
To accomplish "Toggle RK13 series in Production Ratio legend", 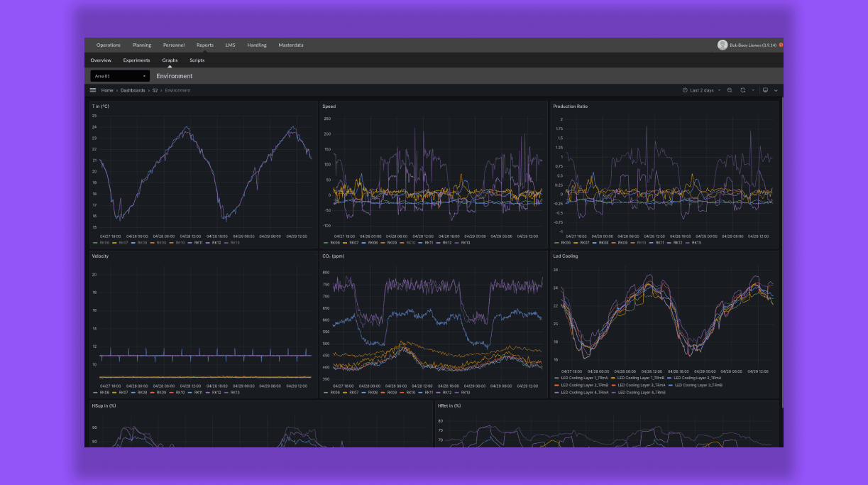I will tap(697, 242).
